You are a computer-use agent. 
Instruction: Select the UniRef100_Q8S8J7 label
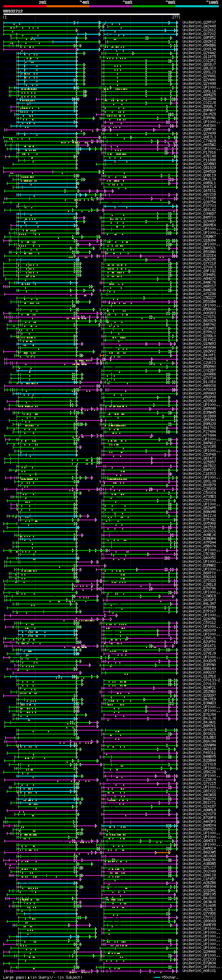pyautogui.click(x=199, y=64)
